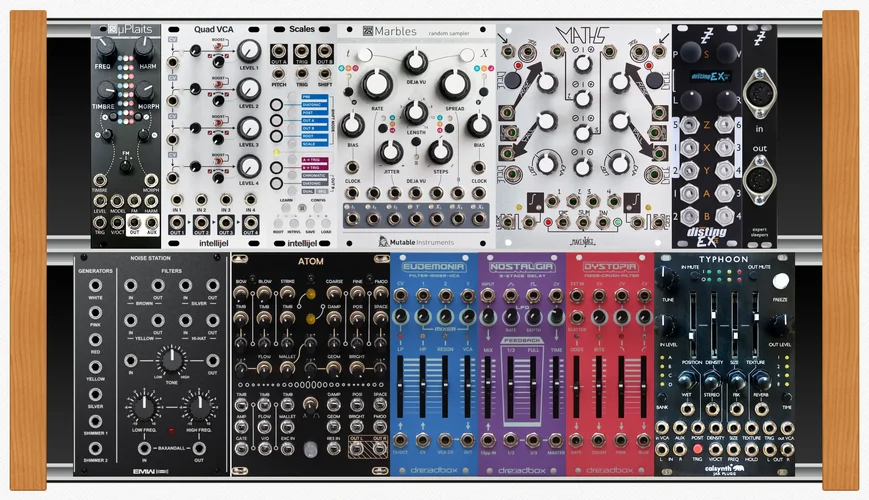
Task: Toggle the OUT MUTE button on Typhoon
Action: point(756,275)
